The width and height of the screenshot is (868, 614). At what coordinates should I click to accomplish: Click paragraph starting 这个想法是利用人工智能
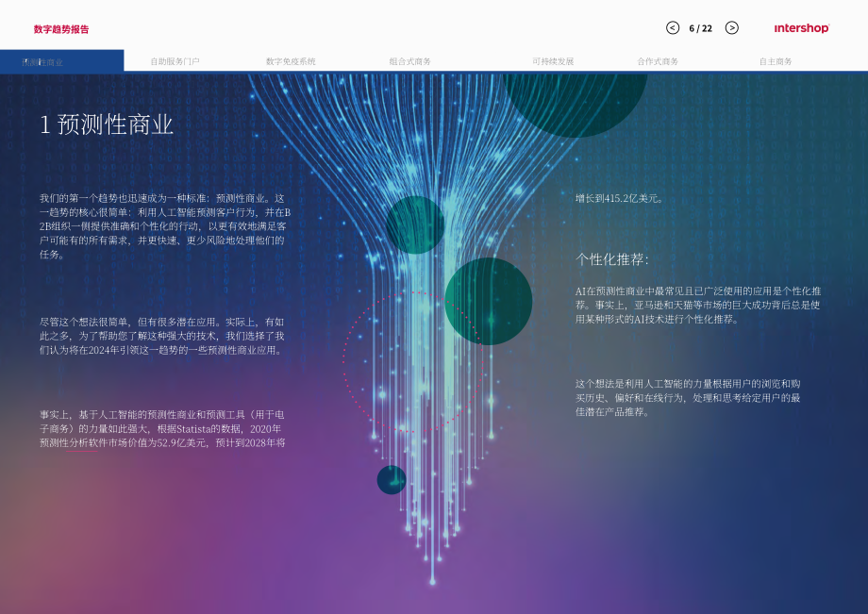click(x=688, y=398)
